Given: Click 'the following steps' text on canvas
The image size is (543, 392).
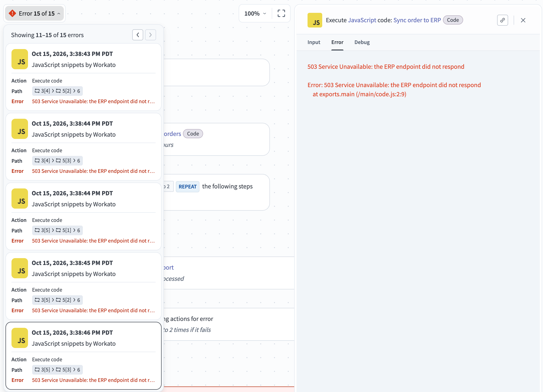Looking at the screenshot, I should 227,186.
